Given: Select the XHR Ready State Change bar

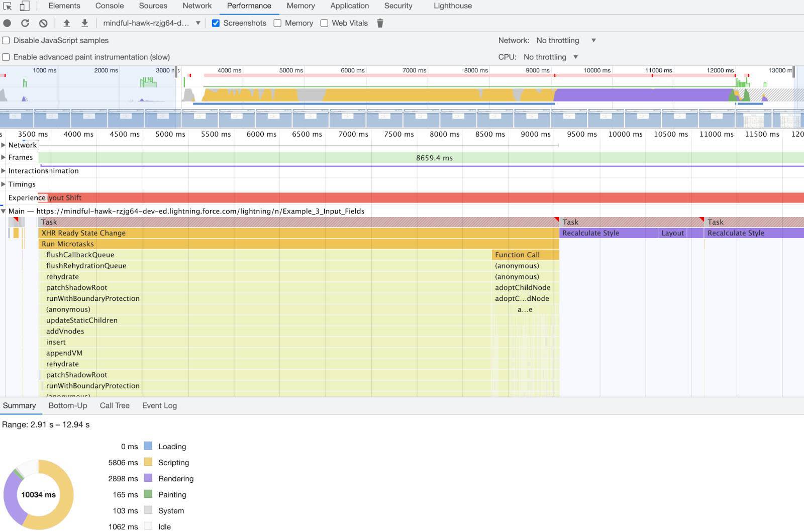Looking at the screenshot, I should tap(298, 233).
